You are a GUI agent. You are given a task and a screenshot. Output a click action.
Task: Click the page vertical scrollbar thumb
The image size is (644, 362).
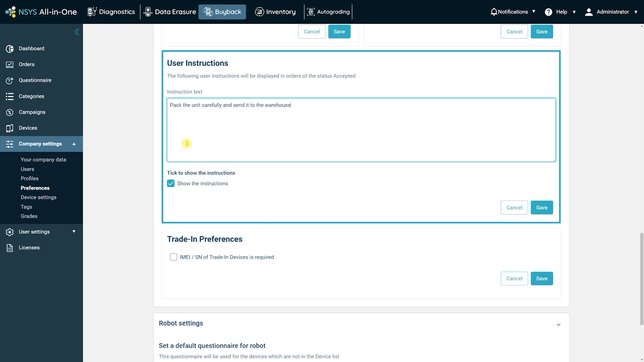pyautogui.click(x=642, y=279)
